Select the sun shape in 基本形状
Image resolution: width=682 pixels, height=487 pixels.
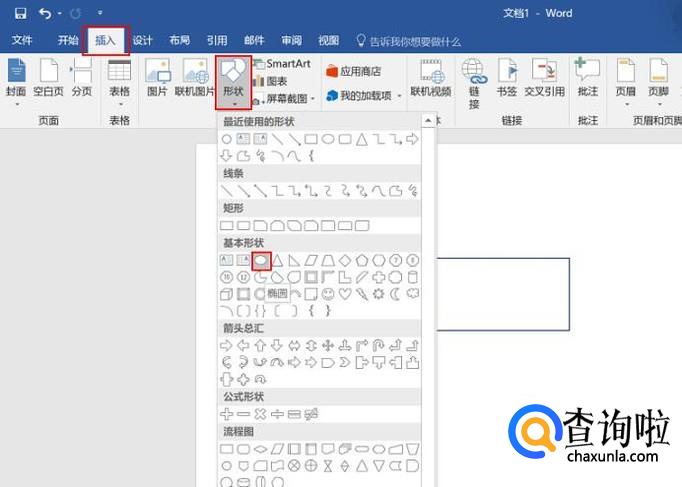[x=378, y=294]
